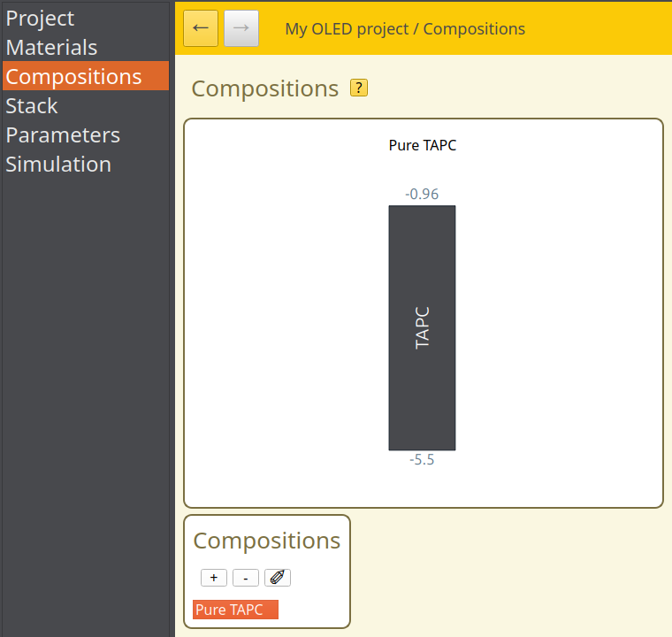
Task: Click the Compositions list panel title
Action: tap(266, 541)
